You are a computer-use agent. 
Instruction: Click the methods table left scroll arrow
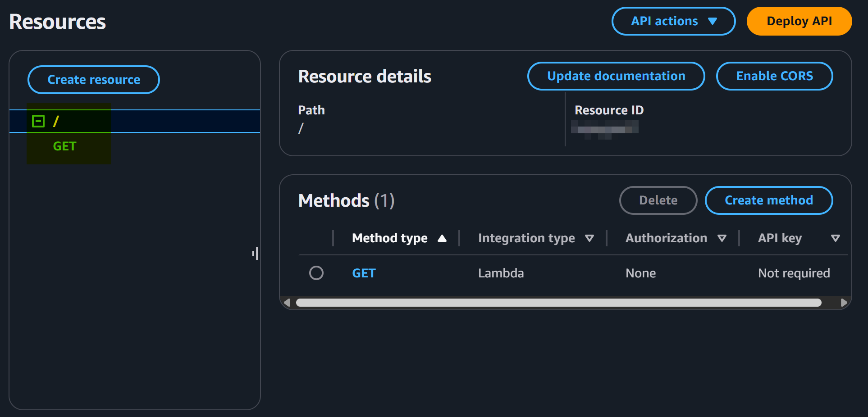click(287, 303)
